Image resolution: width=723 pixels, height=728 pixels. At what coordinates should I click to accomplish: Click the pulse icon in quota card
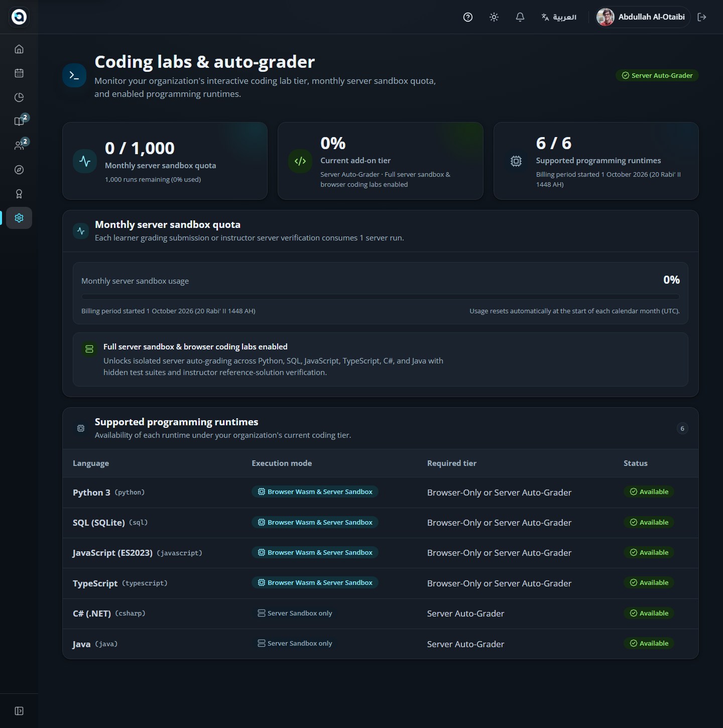click(x=85, y=161)
